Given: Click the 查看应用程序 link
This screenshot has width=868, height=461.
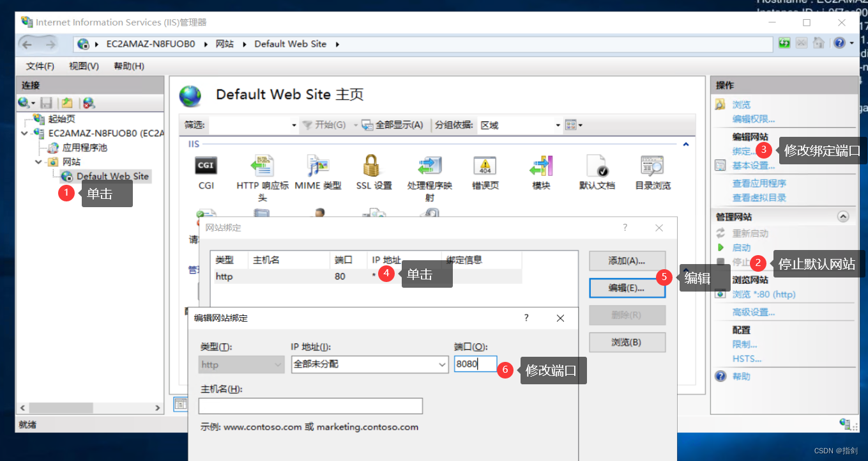Looking at the screenshot, I should 759,184.
